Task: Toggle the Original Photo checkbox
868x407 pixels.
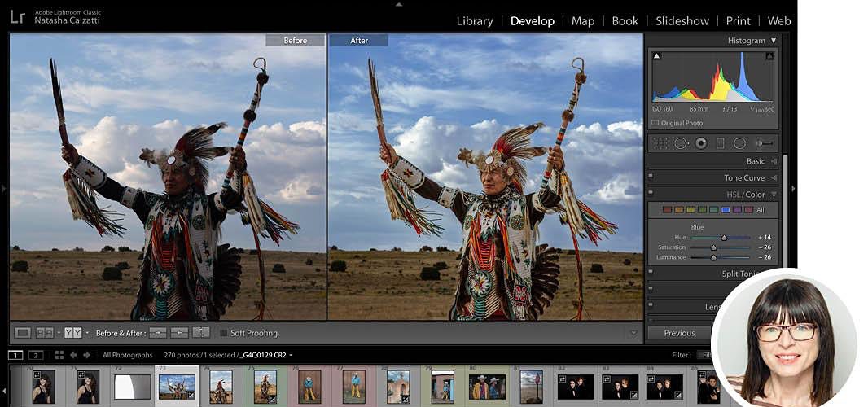Action: [x=655, y=123]
